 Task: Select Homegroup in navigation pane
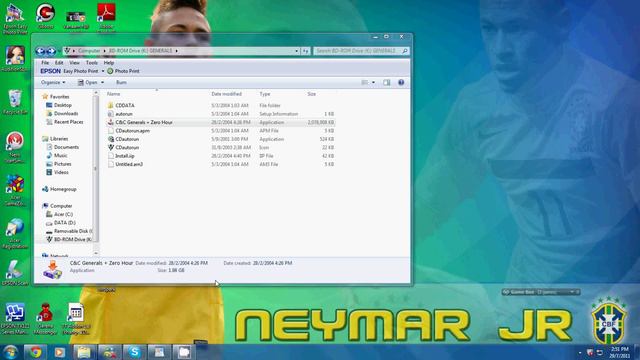point(63,189)
